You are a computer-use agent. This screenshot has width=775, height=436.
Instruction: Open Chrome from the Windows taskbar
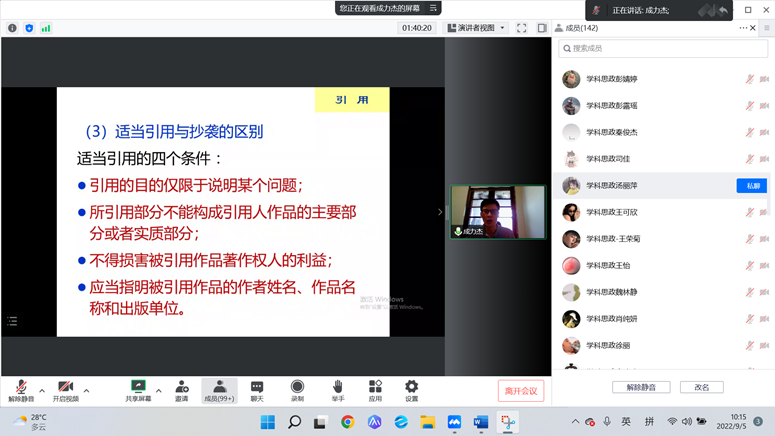tap(347, 422)
